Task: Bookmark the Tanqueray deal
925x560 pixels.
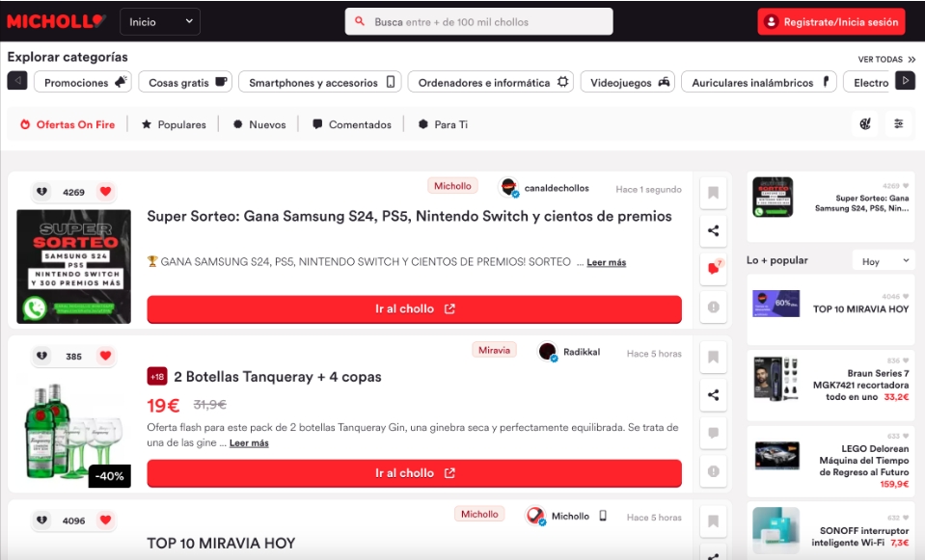Action: click(x=713, y=358)
